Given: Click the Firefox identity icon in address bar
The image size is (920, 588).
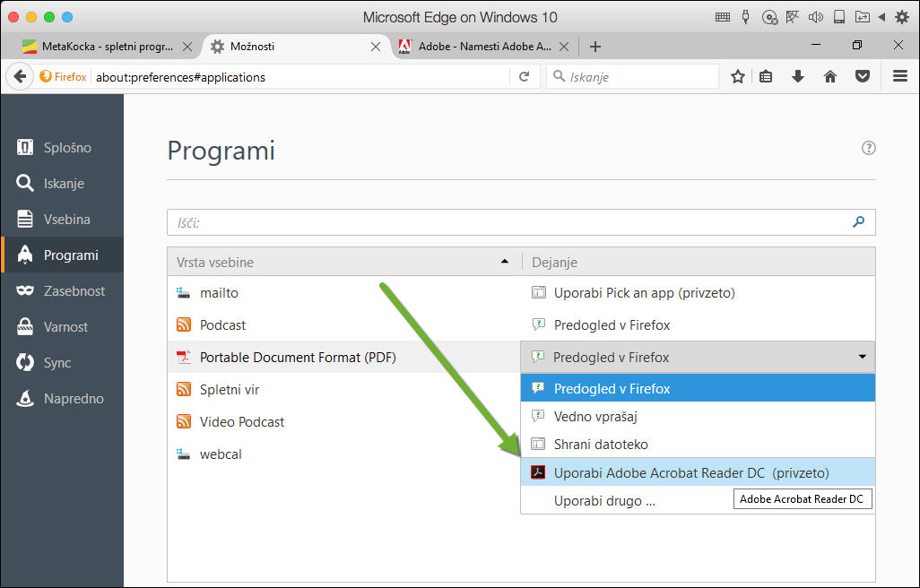Looking at the screenshot, I should pyautogui.click(x=63, y=77).
